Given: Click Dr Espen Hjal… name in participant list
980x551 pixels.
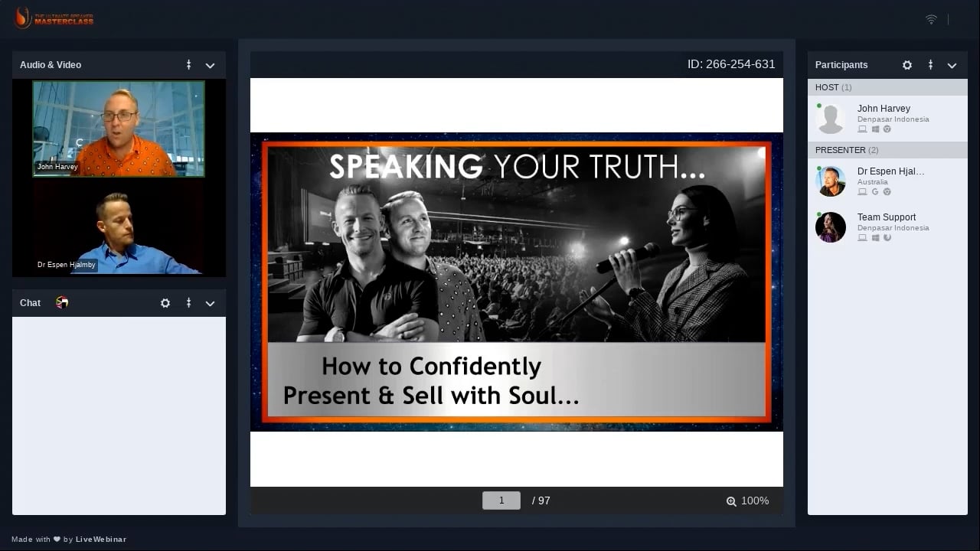Looking at the screenshot, I should tap(890, 171).
